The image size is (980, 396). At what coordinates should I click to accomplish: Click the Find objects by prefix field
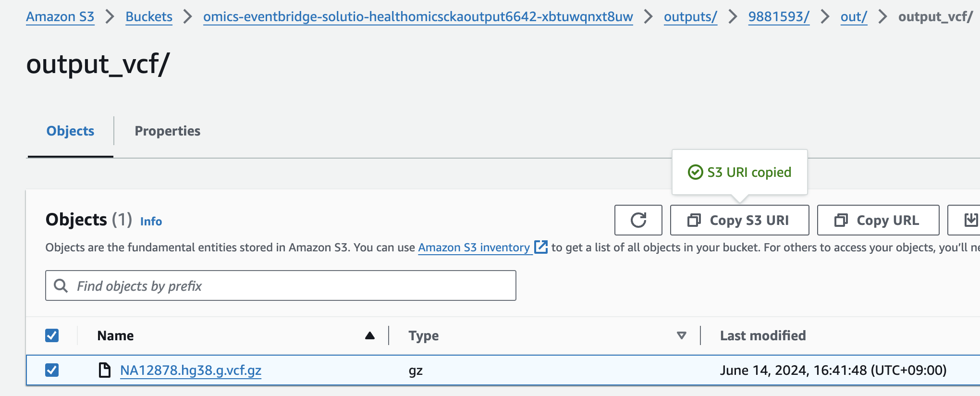(281, 285)
